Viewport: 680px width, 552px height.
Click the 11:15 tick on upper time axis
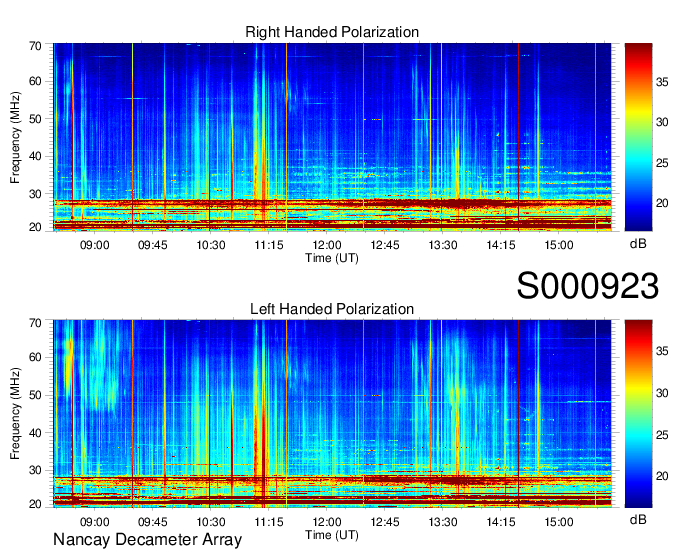(x=269, y=245)
